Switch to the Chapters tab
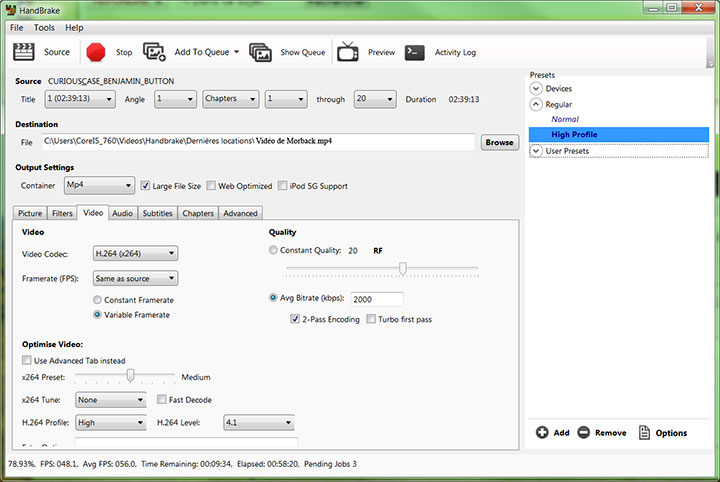This screenshot has width=720, height=482. pyautogui.click(x=198, y=213)
